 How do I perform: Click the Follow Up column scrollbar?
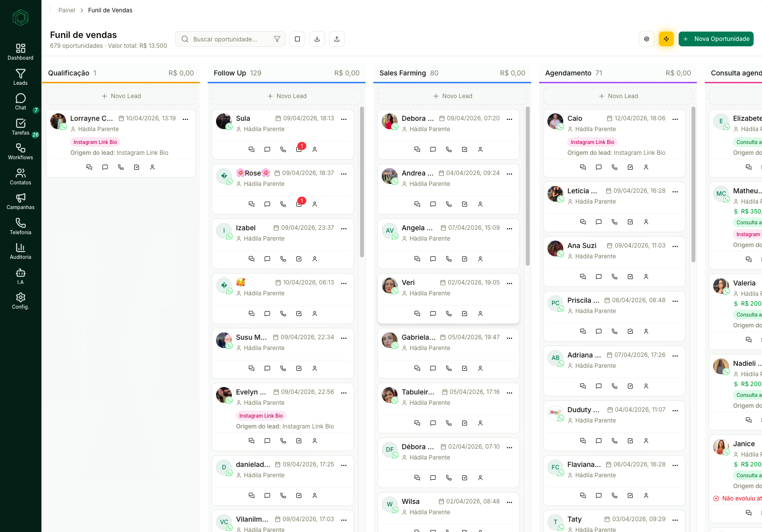coord(362,182)
